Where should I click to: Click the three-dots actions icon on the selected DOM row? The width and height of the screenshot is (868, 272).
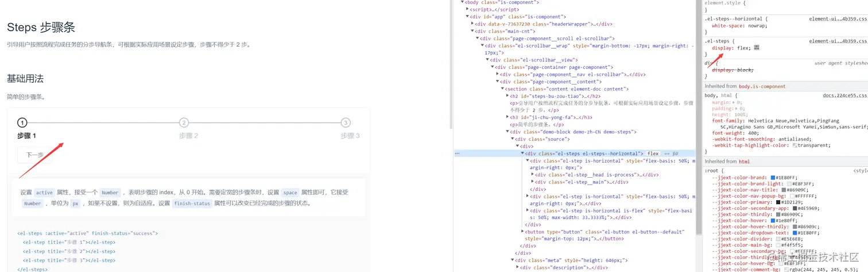point(457,154)
